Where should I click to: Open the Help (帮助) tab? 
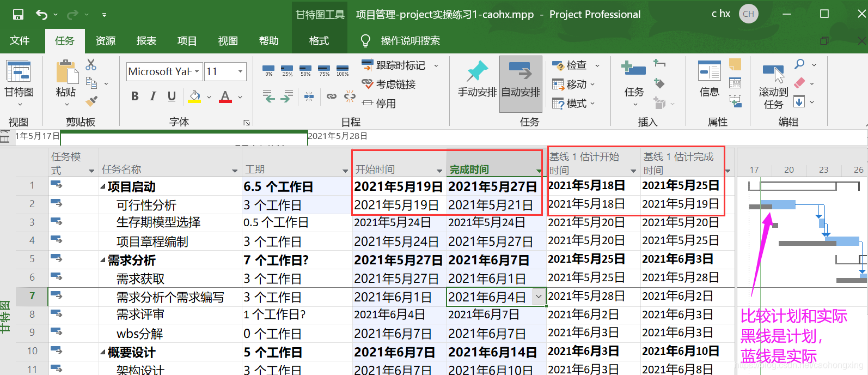[269, 41]
